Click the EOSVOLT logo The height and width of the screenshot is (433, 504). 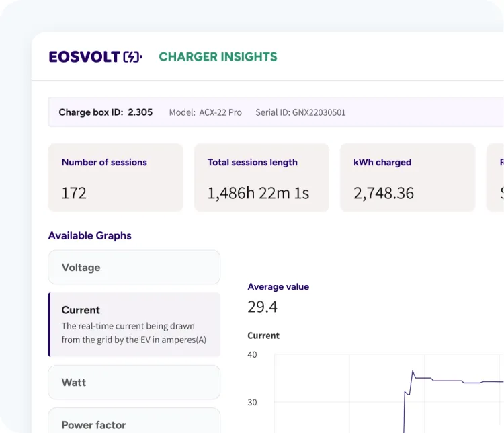coord(95,57)
